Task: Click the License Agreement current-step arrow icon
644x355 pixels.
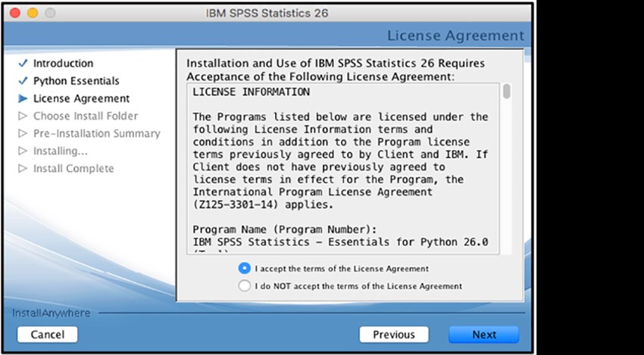Action: pos(23,98)
